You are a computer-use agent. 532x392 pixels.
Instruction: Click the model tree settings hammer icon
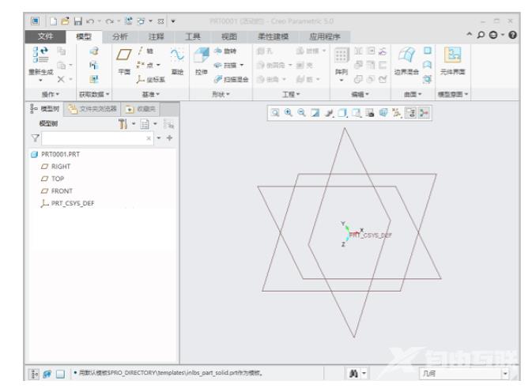point(123,124)
